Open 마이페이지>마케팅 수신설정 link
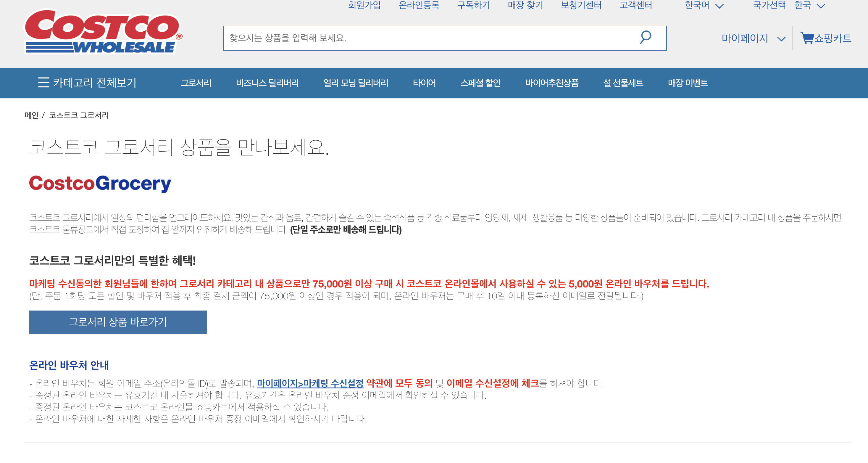 pos(310,383)
